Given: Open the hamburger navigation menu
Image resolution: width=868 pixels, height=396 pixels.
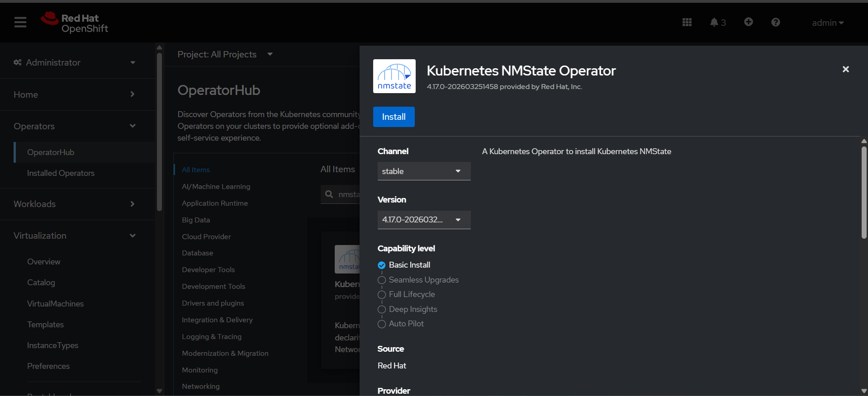Looking at the screenshot, I should point(20,22).
